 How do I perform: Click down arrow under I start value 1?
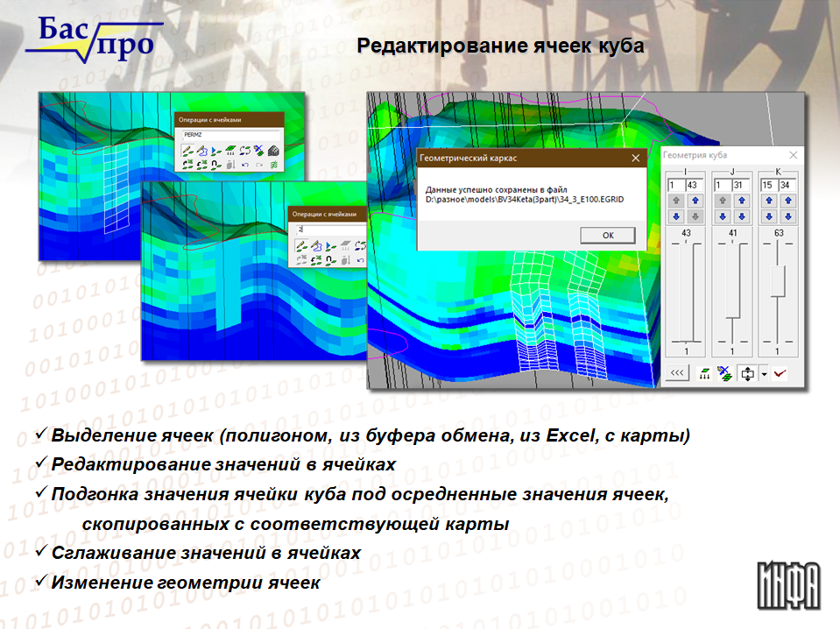(x=676, y=216)
